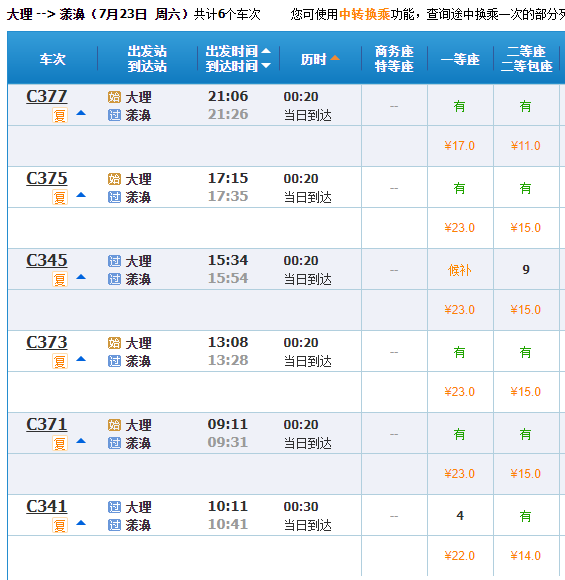565x580 pixels.
Task: Select 候补 waitlist for C345 first class
Action: [x=460, y=270]
